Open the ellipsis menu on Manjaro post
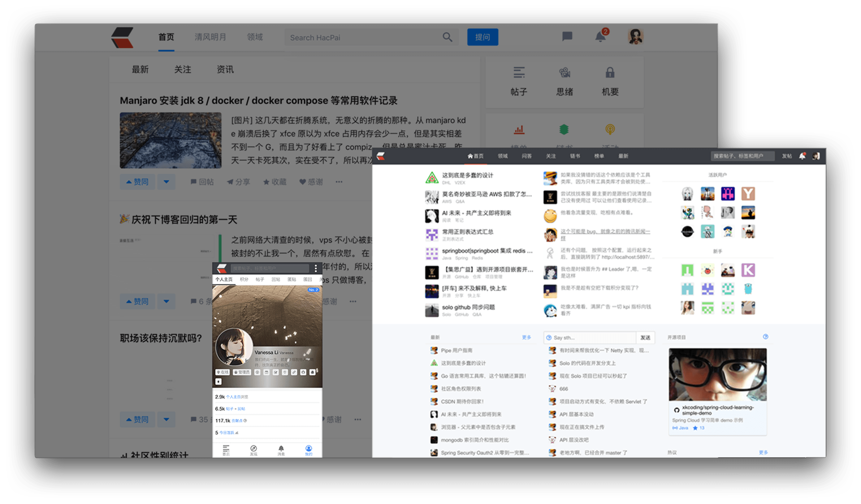The height and width of the screenshot is (504, 861). pos(339,182)
